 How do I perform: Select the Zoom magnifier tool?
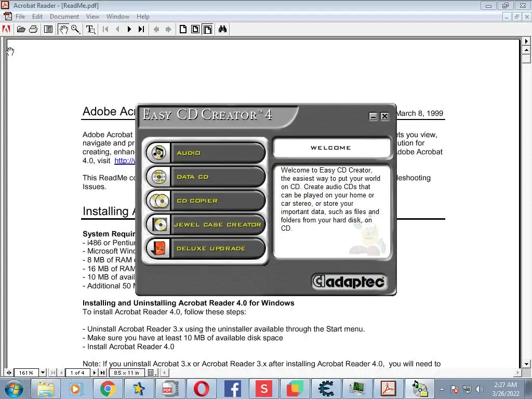pos(75,29)
